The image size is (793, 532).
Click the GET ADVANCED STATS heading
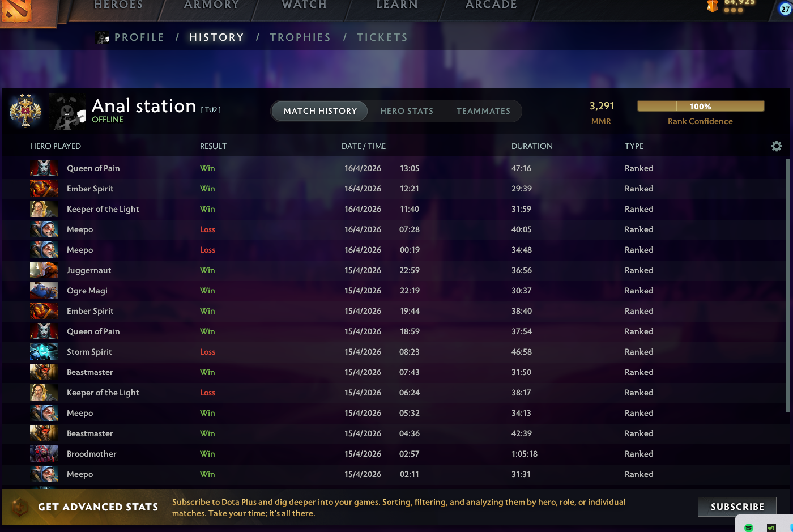[x=98, y=507]
